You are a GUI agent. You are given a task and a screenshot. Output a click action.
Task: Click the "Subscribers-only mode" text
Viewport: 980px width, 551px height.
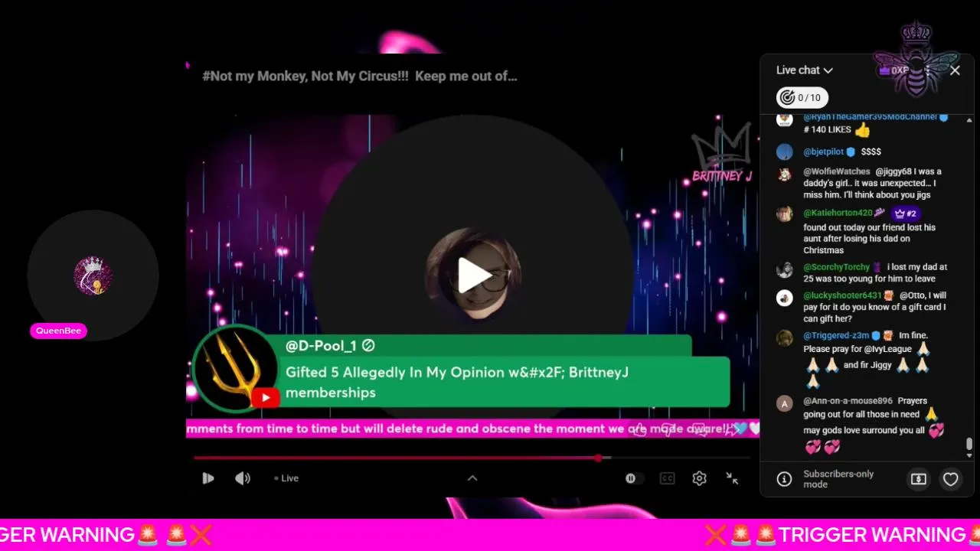coord(838,479)
